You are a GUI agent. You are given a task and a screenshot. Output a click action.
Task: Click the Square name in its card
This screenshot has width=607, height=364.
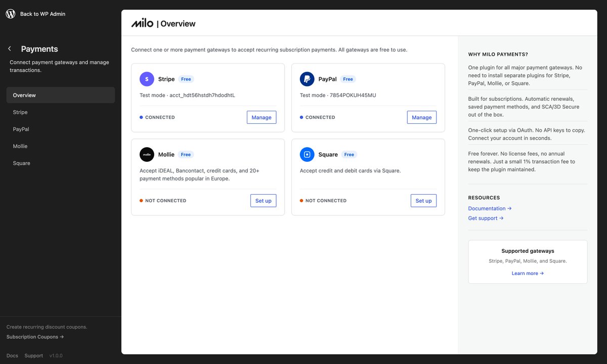pyautogui.click(x=328, y=155)
